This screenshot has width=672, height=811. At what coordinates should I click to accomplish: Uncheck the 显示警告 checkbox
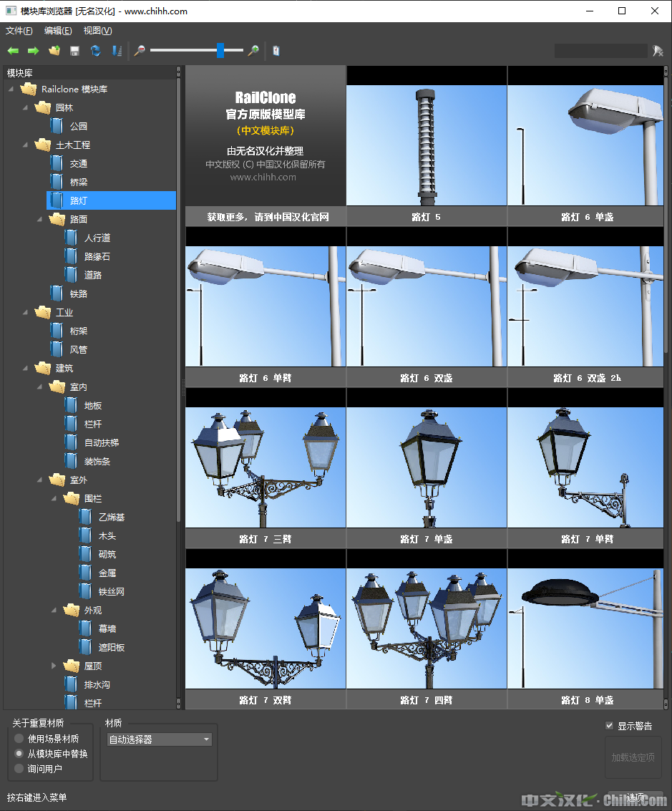coord(610,726)
